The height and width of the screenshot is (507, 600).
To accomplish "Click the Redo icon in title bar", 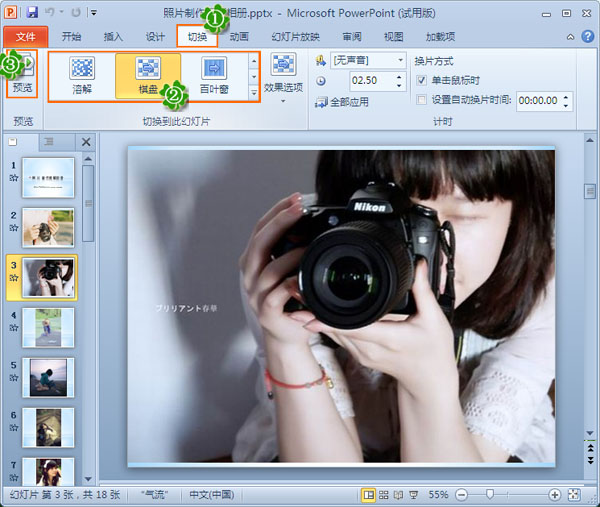I will pos(76,13).
